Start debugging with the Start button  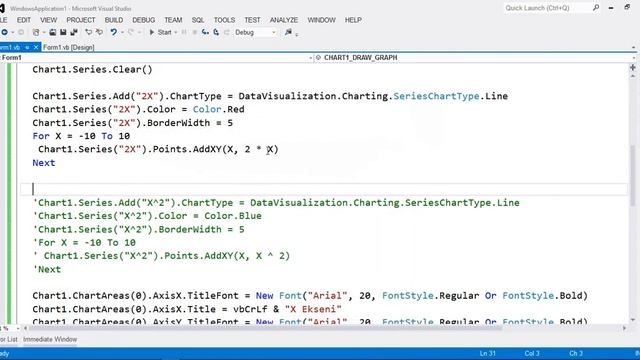160,32
